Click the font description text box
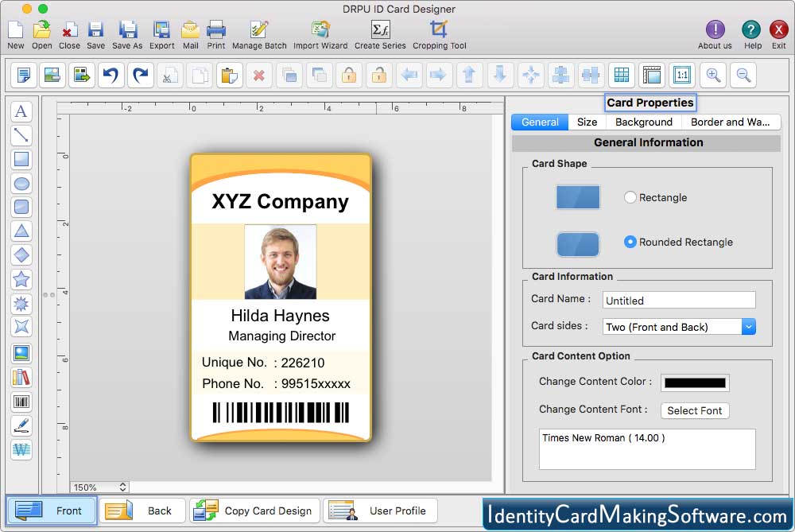The height and width of the screenshot is (532, 795). click(x=647, y=449)
